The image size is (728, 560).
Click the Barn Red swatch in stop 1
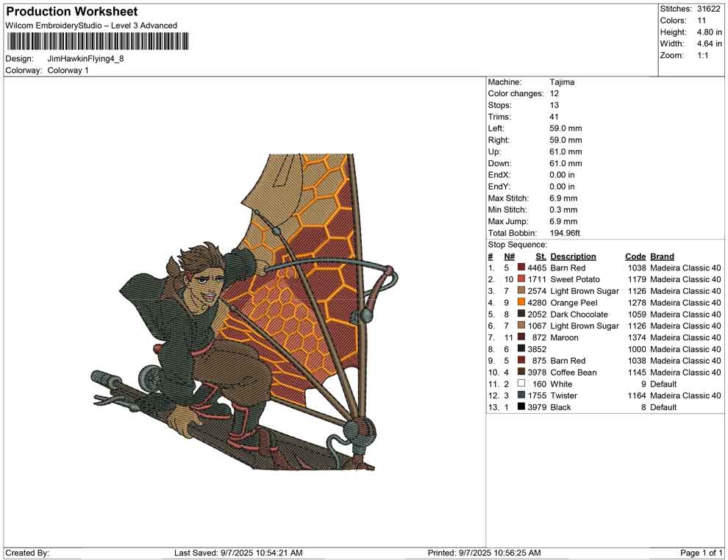[521, 268]
